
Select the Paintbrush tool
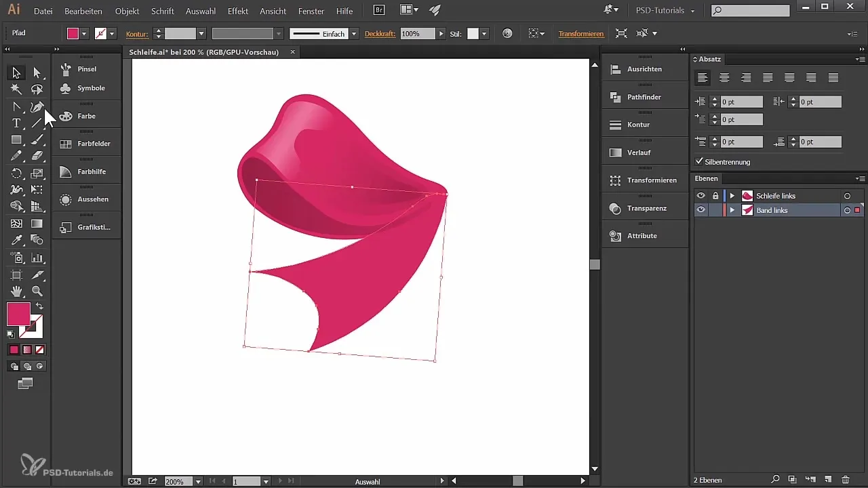coord(37,140)
